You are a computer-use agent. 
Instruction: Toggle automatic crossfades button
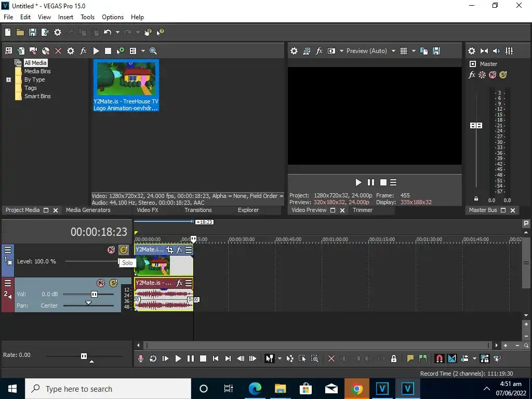pyautogui.click(x=452, y=358)
